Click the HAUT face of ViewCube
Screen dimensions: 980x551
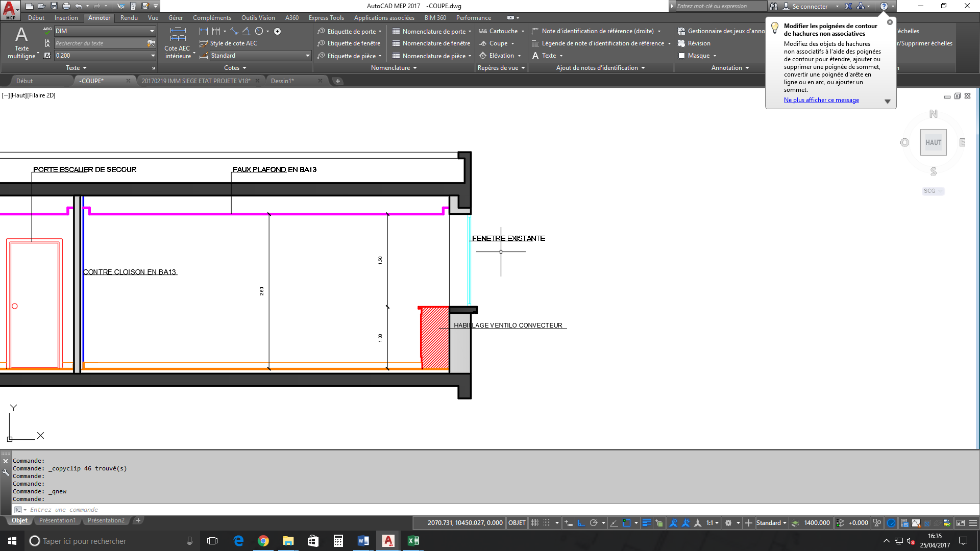coord(933,143)
